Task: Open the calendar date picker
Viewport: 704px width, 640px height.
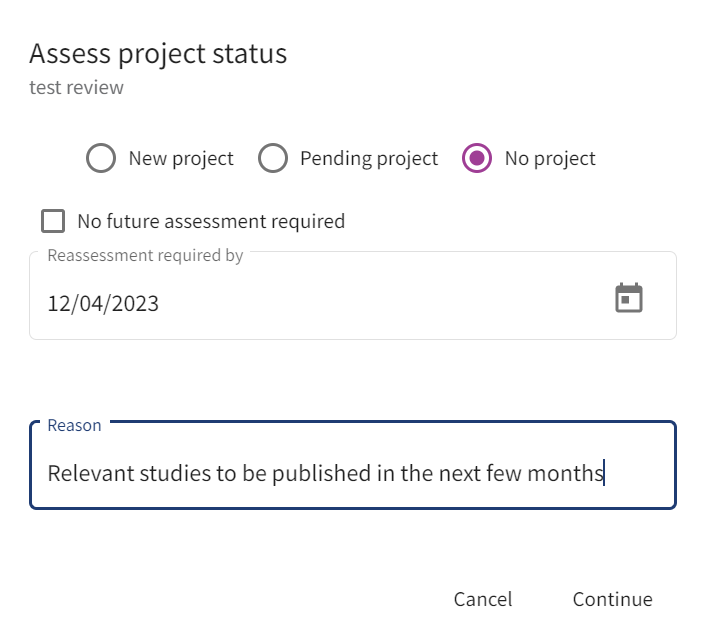Action: coord(628,299)
